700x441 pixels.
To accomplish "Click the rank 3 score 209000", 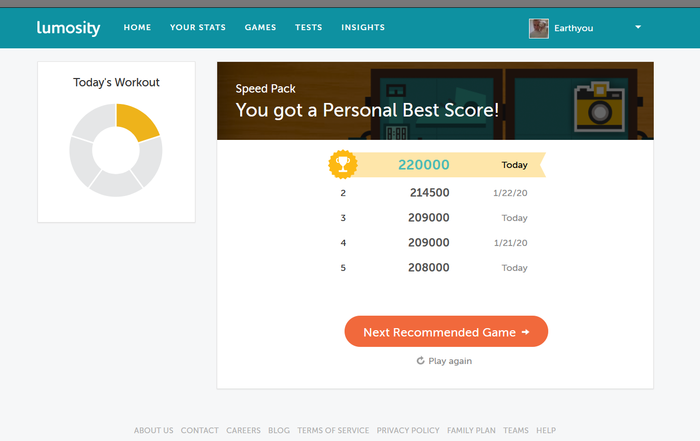I will pos(429,218).
